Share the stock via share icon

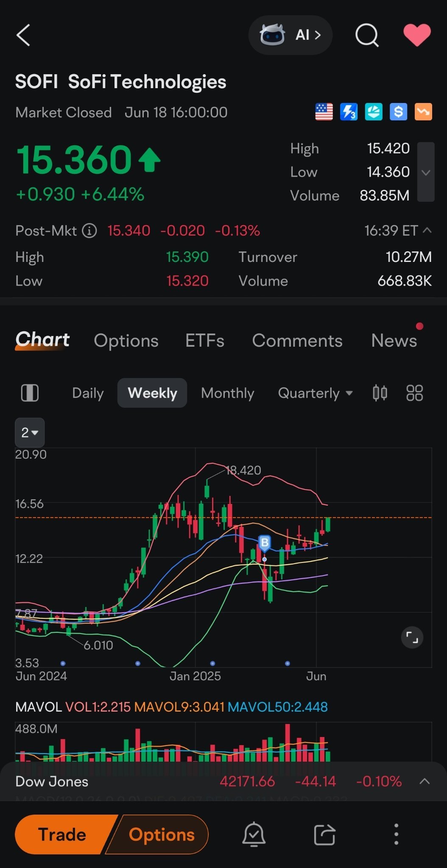325,835
